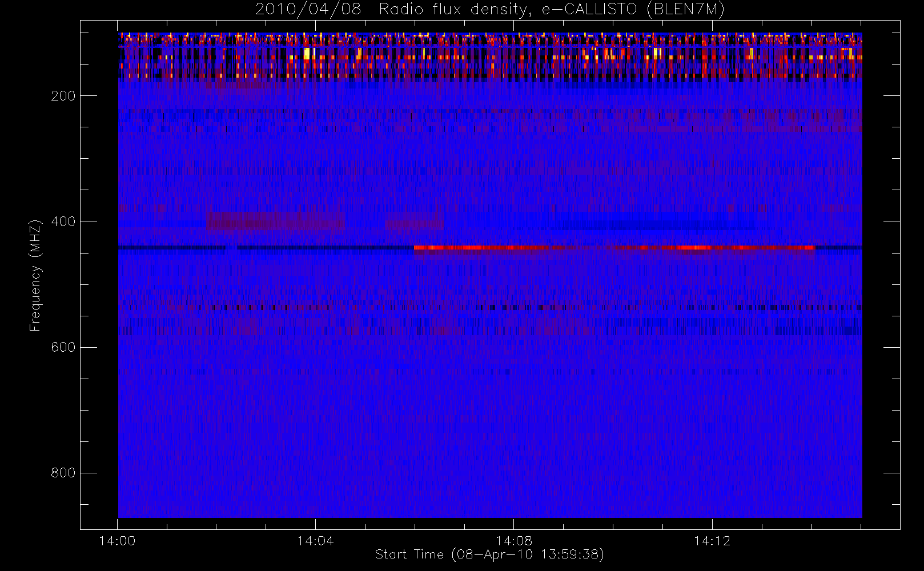The width and height of the screenshot is (924, 571).
Task: Click the '14:08' time tick label
Action: 514,541
